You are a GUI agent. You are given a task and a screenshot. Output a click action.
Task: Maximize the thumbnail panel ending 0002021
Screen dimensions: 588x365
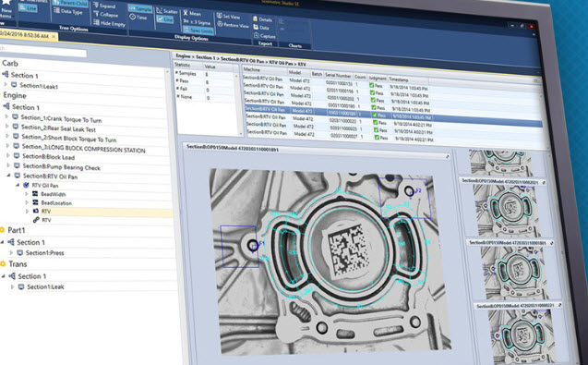coord(544,183)
